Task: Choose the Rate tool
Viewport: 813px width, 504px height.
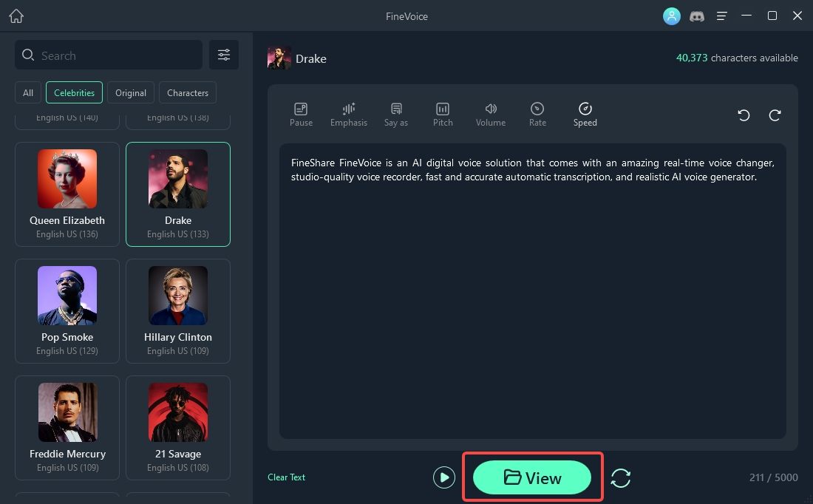Action: tap(537, 115)
